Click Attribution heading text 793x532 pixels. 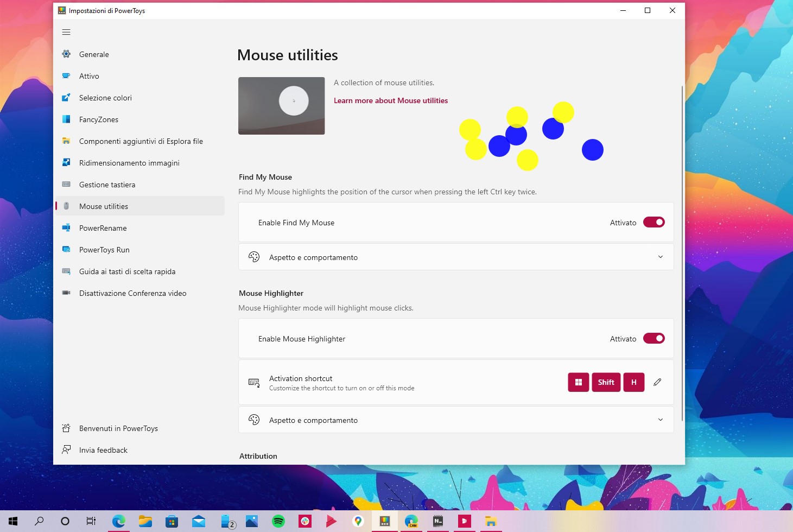click(x=258, y=456)
